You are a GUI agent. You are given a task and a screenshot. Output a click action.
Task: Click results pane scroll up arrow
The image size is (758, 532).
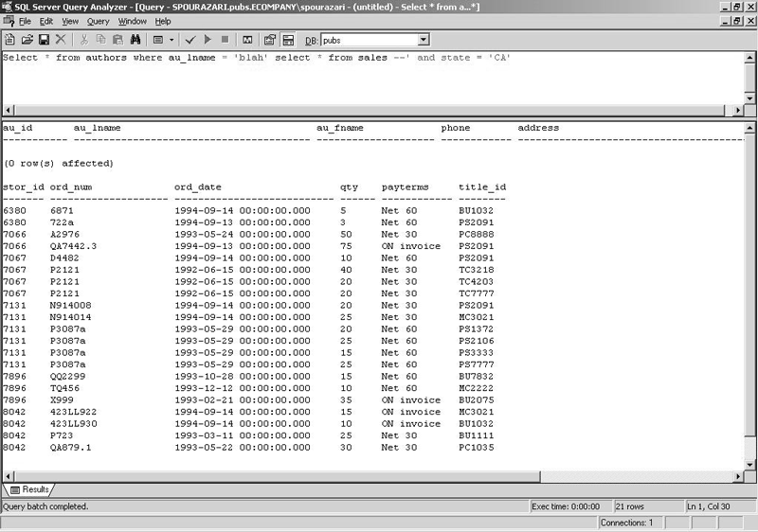749,128
